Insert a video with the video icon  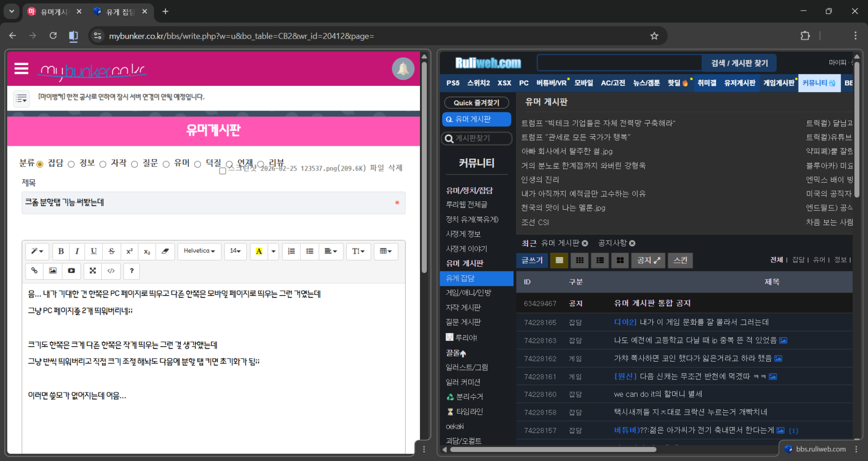point(71,271)
